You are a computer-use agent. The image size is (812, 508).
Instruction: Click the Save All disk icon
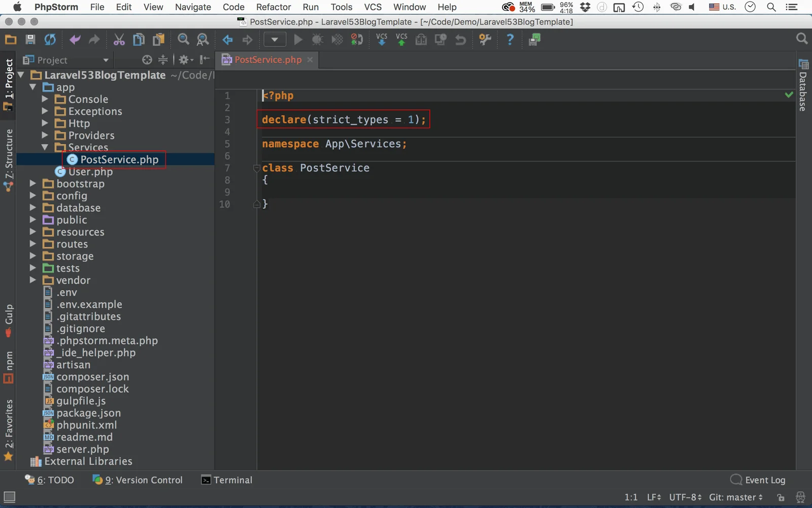30,40
